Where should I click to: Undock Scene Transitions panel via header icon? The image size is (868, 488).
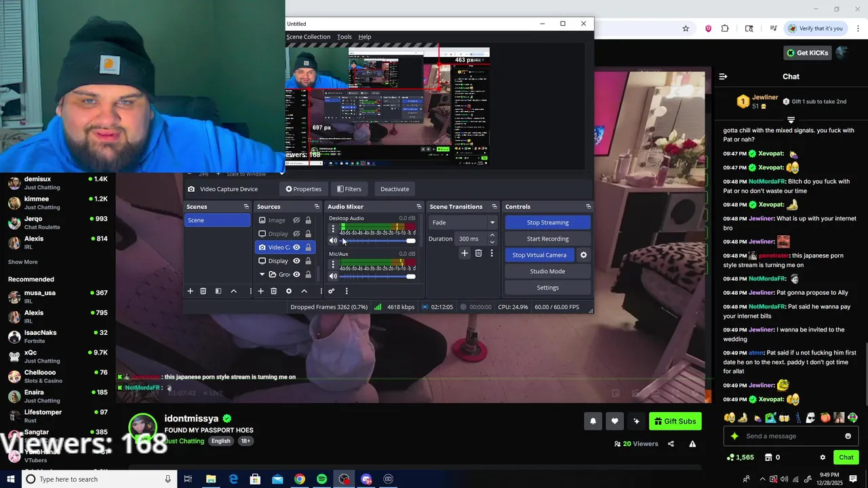click(x=494, y=207)
